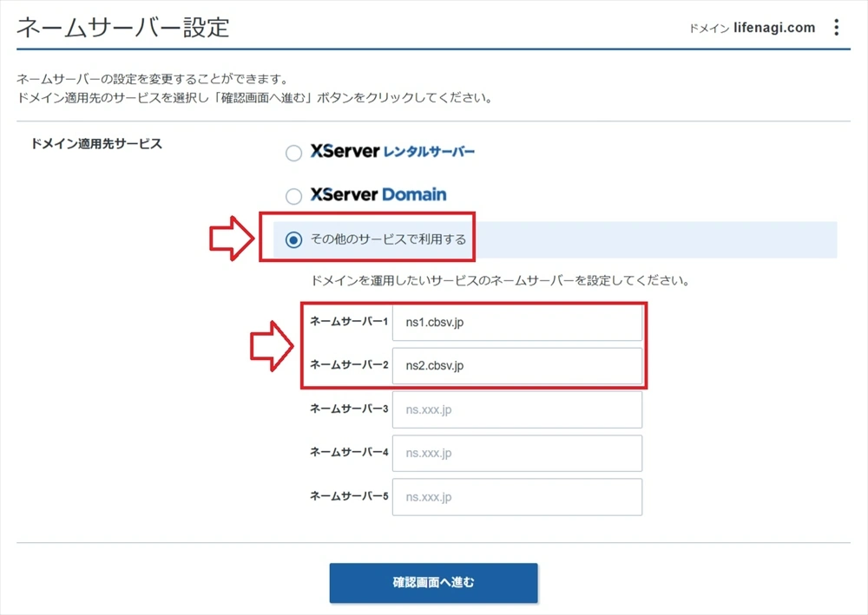This screenshot has width=868, height=615.
Task: Click the XServer レンタルサーバー logo
Action: pos(392,152)
